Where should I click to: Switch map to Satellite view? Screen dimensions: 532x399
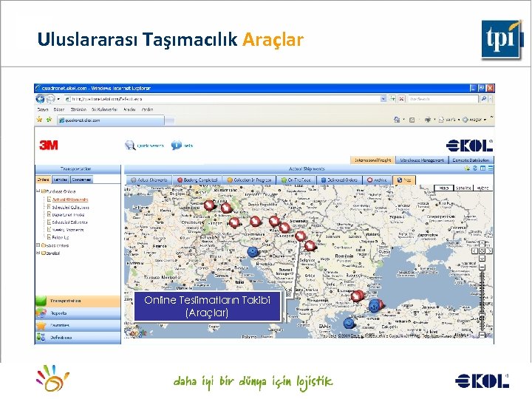point(463,188)
